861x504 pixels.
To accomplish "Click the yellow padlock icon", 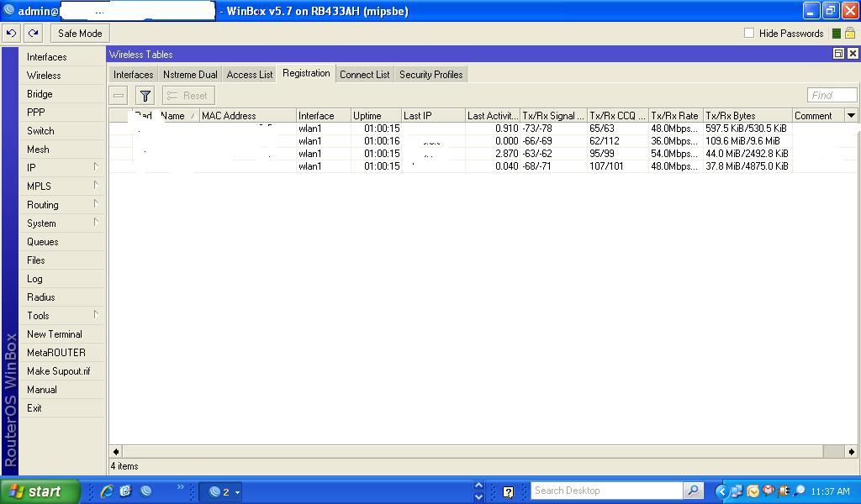I will tap(849, 34).
